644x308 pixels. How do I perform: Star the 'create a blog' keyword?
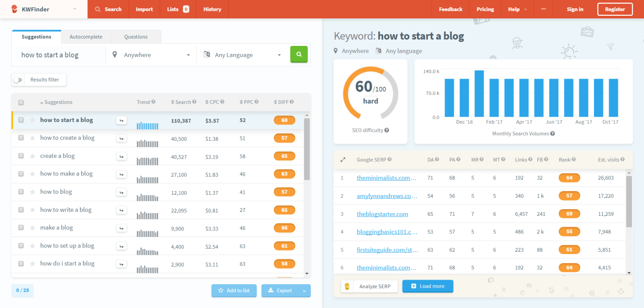click(32, 156)
